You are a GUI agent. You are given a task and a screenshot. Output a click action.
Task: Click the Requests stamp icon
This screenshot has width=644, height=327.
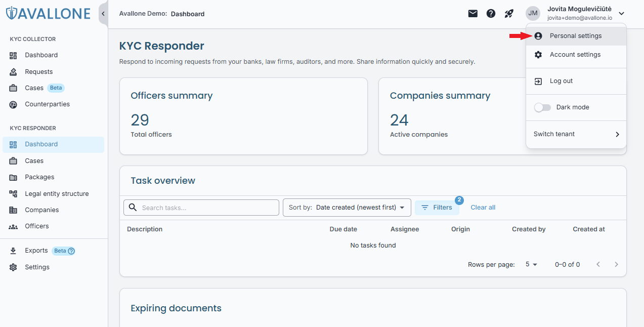pyautogui.click(x=14, y=72)
